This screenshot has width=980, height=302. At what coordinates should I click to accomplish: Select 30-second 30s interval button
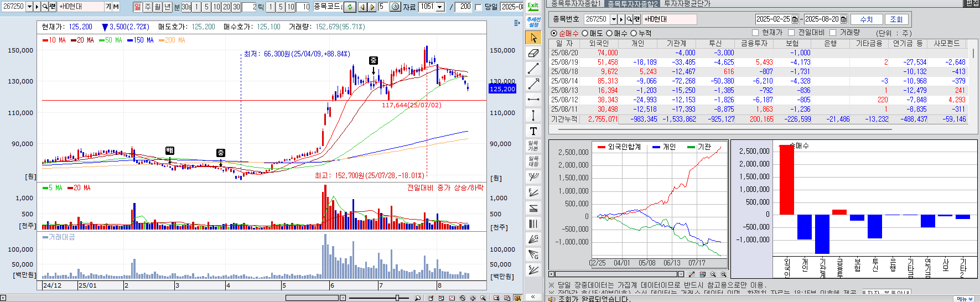click(x=186, y=7)
